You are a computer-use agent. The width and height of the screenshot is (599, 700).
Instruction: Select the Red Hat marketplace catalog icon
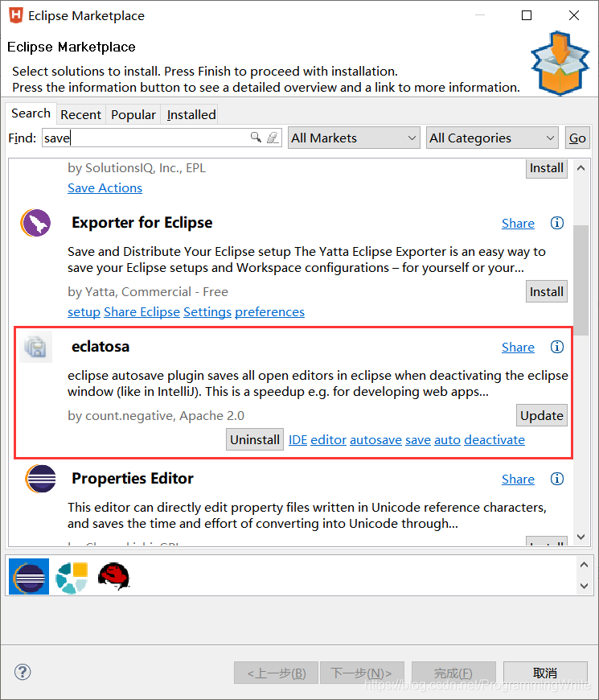tap(113, 576)
